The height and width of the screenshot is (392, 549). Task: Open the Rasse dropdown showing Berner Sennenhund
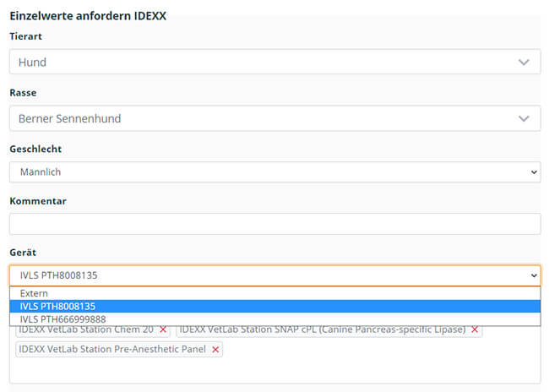[274, 118]
